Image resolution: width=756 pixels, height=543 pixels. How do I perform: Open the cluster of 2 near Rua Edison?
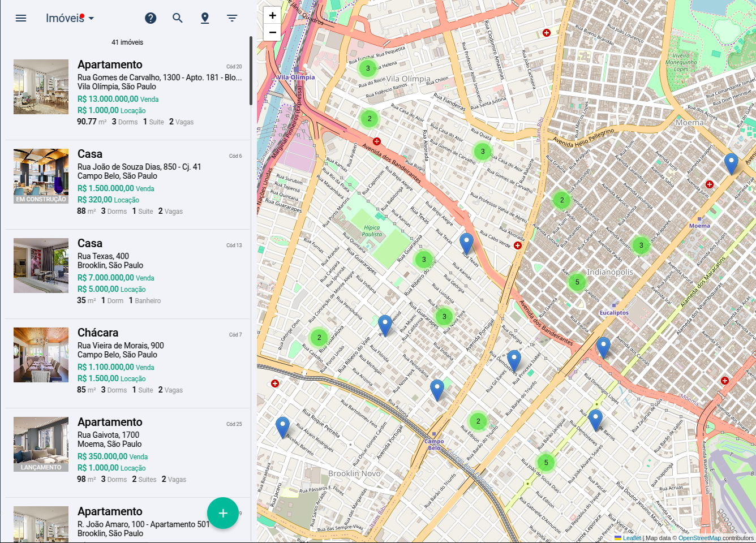pos(478,421)
